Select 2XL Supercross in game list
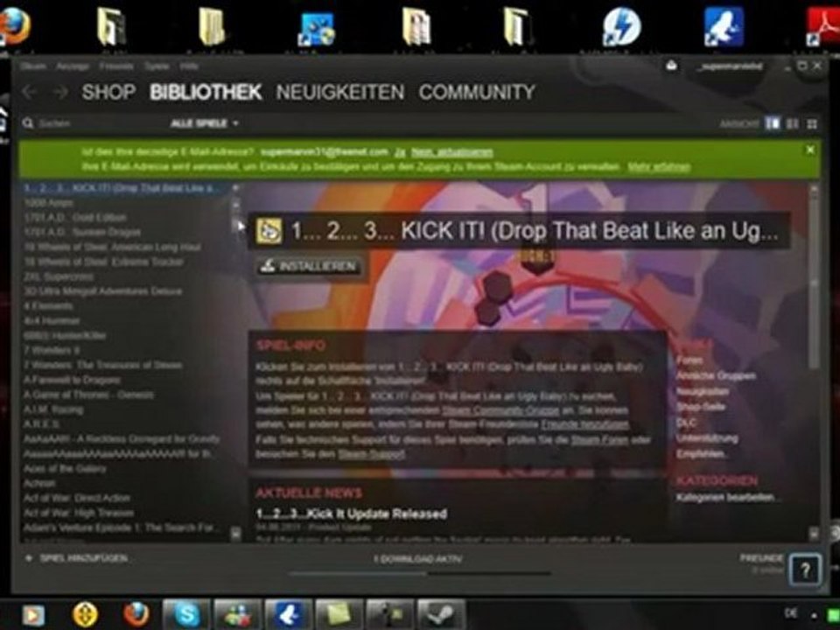This screenshot has height=630, width=840. 58,277
